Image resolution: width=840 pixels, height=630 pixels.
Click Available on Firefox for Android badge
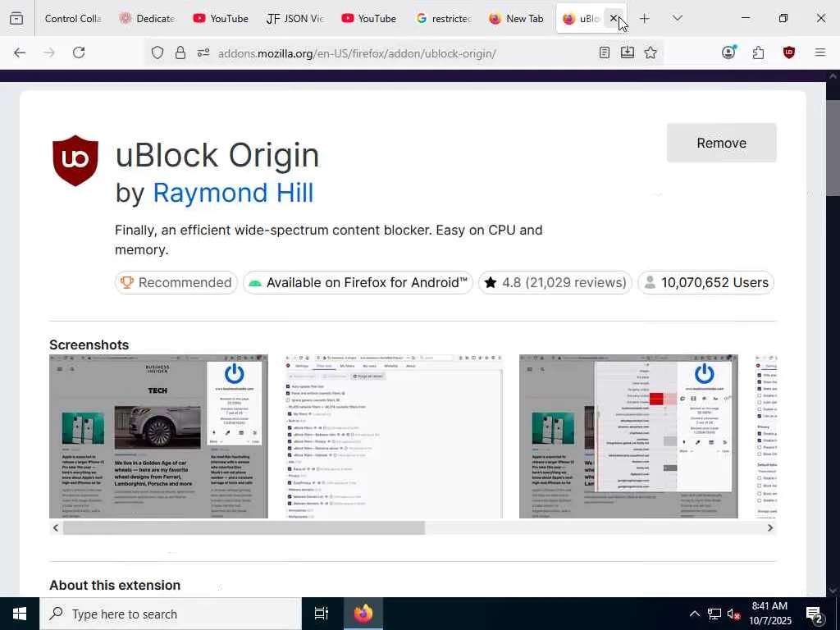click(358, 282)
